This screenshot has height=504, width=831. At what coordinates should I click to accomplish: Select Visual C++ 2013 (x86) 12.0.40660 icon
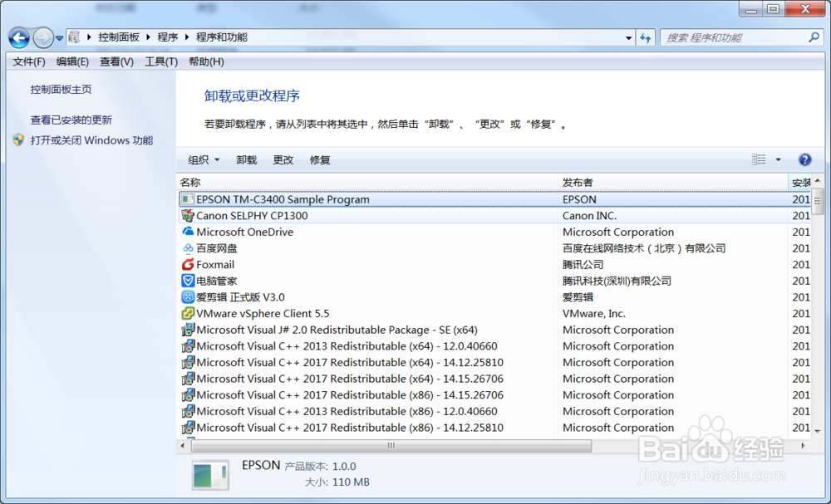187,411
